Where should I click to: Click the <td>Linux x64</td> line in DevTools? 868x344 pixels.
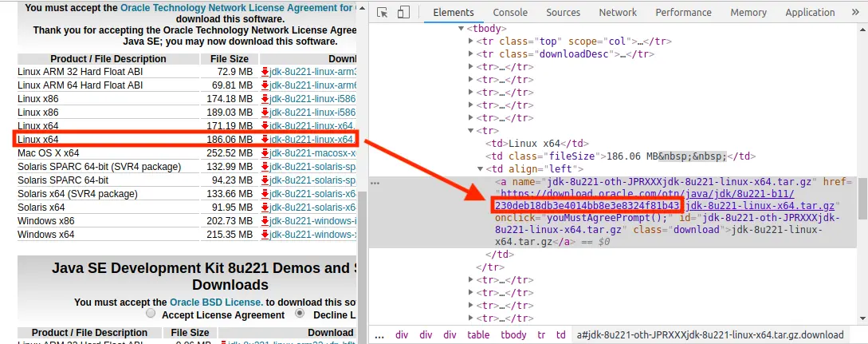coord(537,144)
